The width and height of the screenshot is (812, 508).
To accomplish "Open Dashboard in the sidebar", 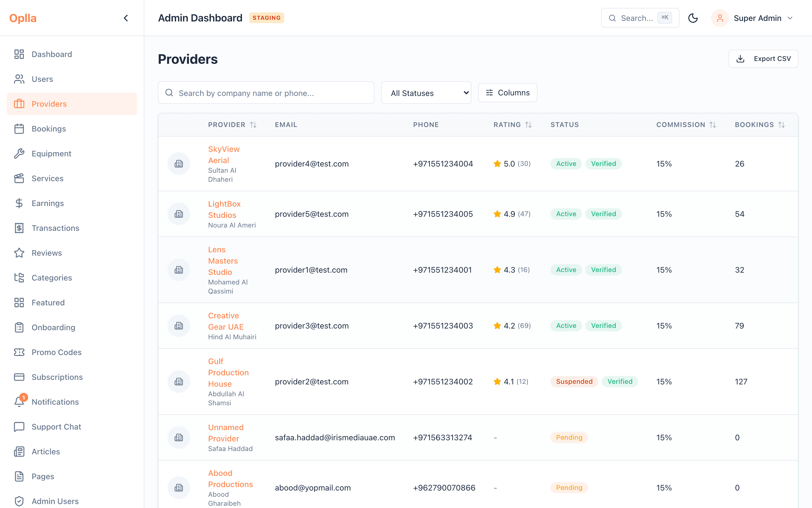I will coord(72,54).
